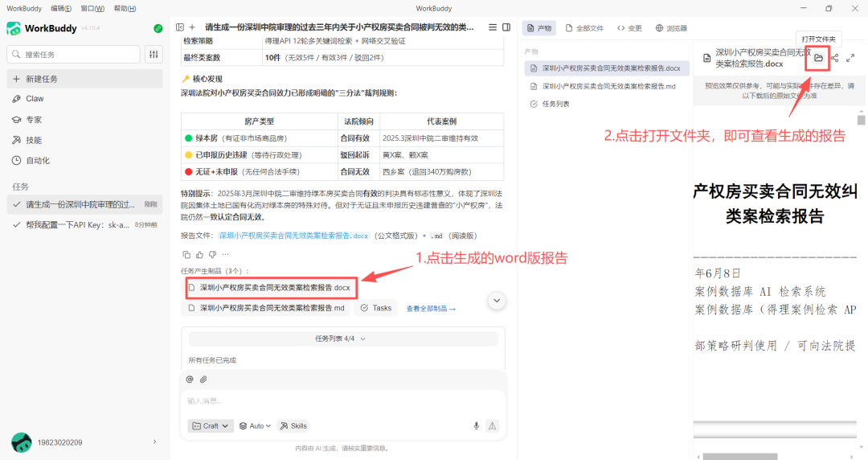
Task: Share the document with share icon
Action: 834,58
